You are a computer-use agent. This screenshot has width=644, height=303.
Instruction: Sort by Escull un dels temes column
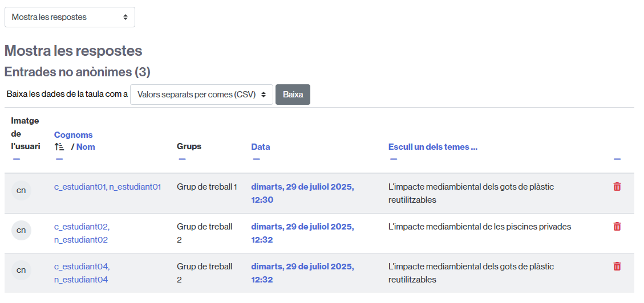coord(433,147)
